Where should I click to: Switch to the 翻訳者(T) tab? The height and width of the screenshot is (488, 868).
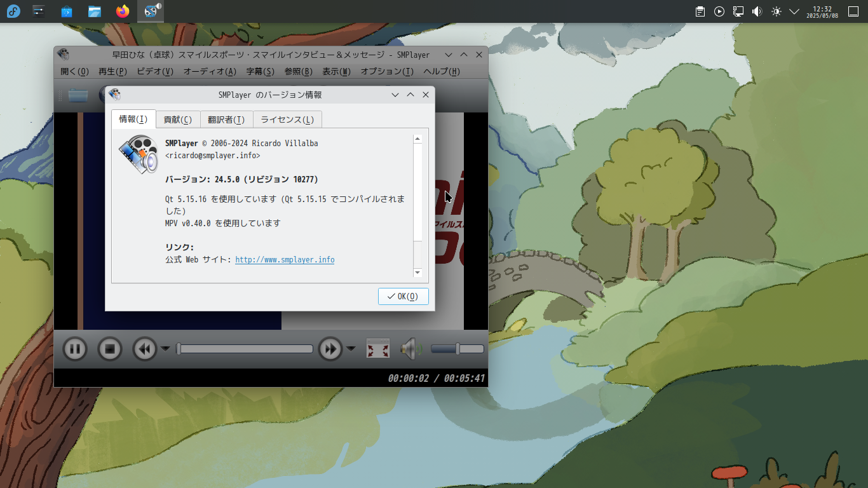226,119
